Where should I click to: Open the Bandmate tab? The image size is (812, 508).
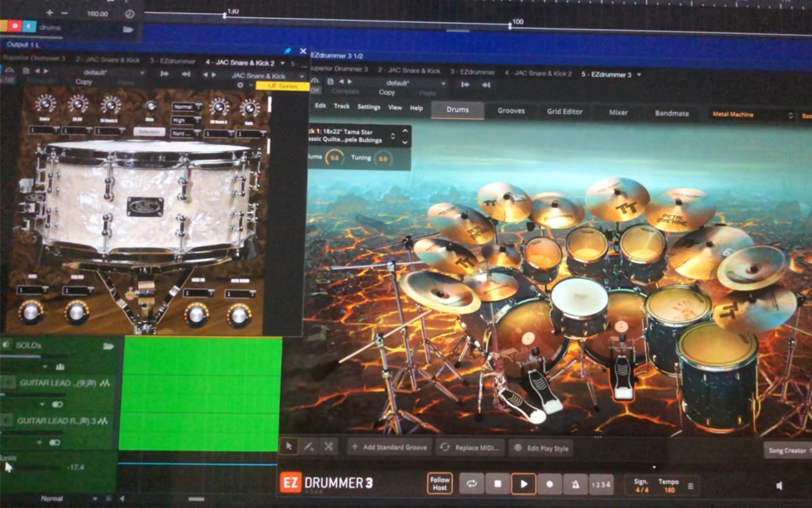(x=672, y=113)
